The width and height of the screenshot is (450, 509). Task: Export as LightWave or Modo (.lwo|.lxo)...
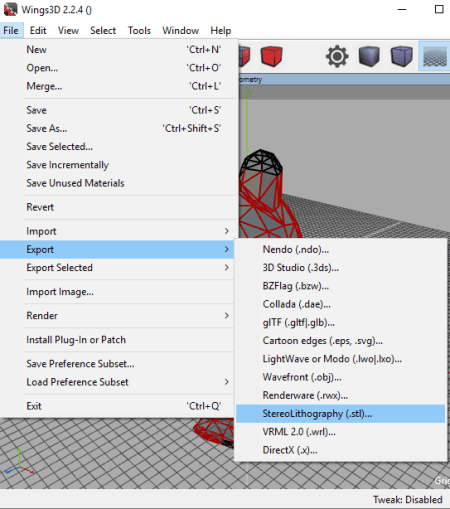[x=341, y=359]
